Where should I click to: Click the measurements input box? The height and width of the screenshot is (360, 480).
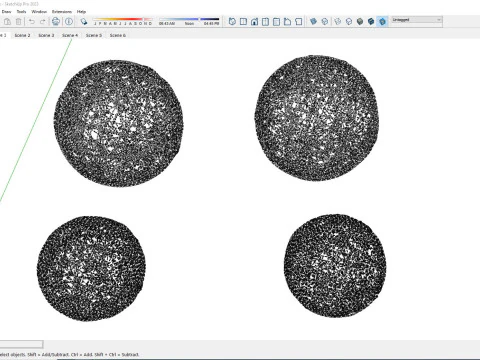pyautogui.click(x=21, y=344)
